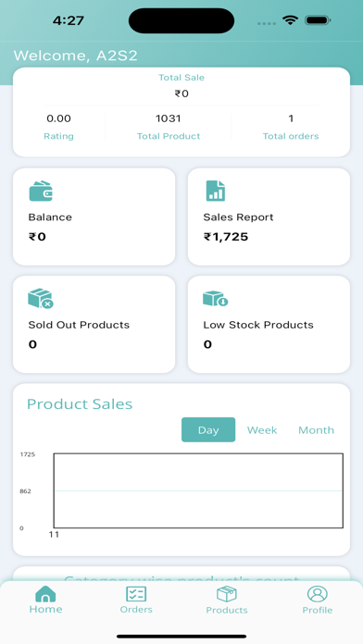Tap the Sold Out Products box icon
363x644 pixels.
[41, 299]
